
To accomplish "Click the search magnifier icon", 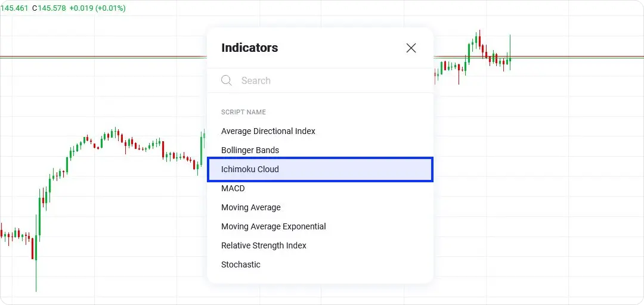I will point(227,80).
